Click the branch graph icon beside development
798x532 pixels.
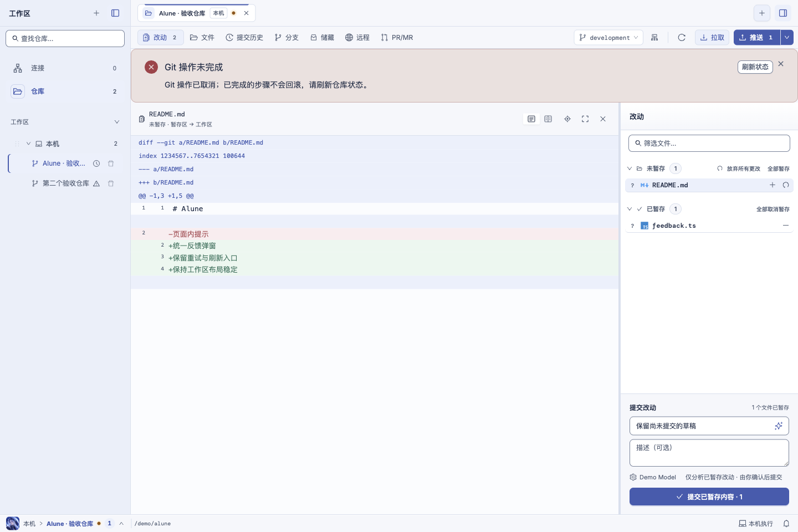tap(654, 38)
